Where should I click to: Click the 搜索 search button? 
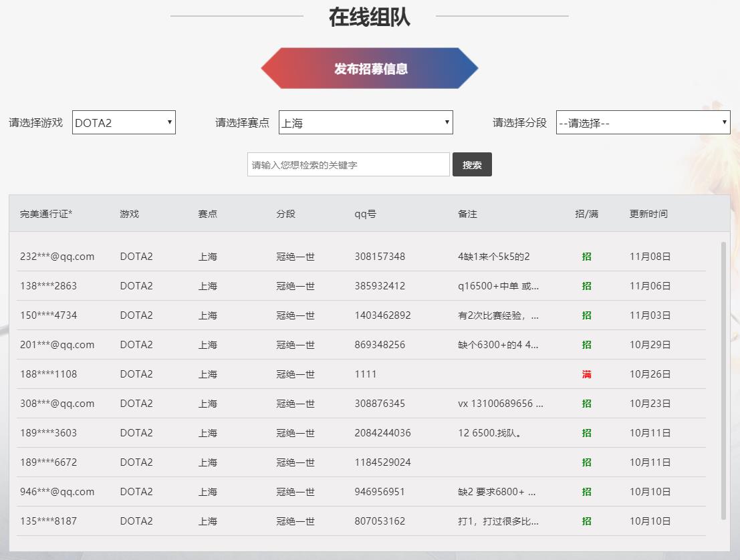click(472, 164)
